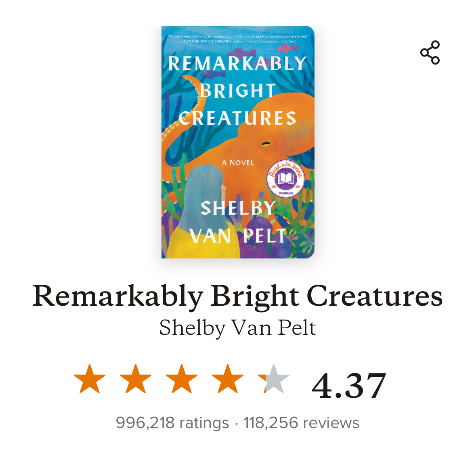Click the Cynthia D'Aprix Sweeney quote on cover
This screenshot has width=476, height=464.
(238, 39)
